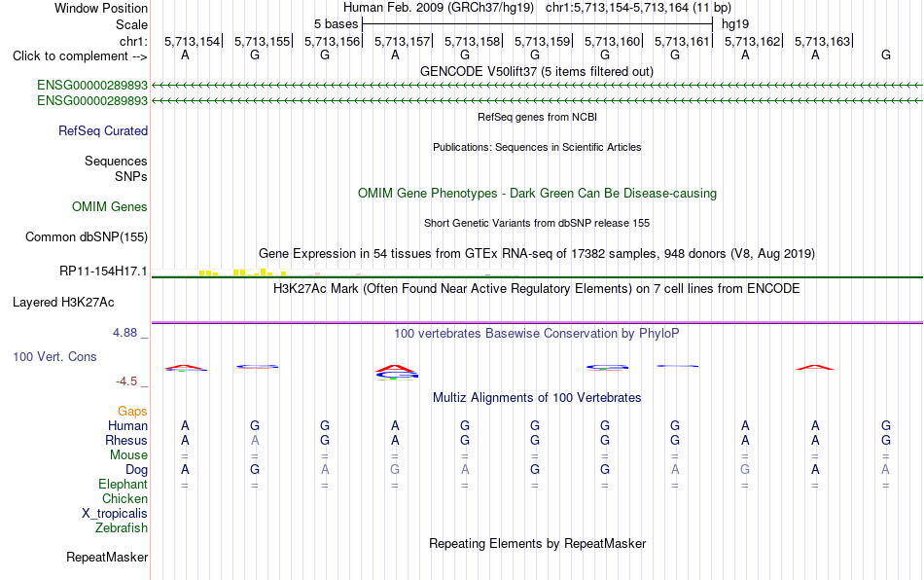Click position label 5,713,161
The height and width of the screenshot is (580, 924).
[683, 41]
